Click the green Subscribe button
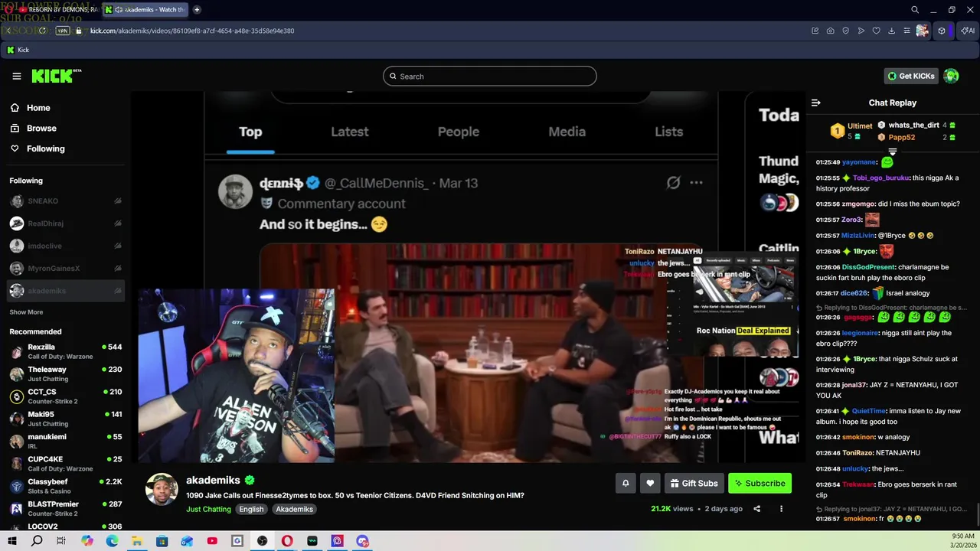 pos(759,483)
